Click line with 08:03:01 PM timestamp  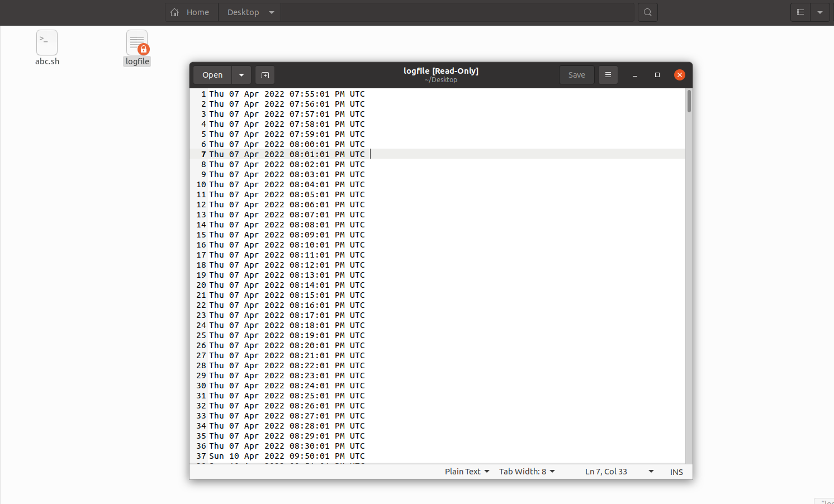click(287, 174)
